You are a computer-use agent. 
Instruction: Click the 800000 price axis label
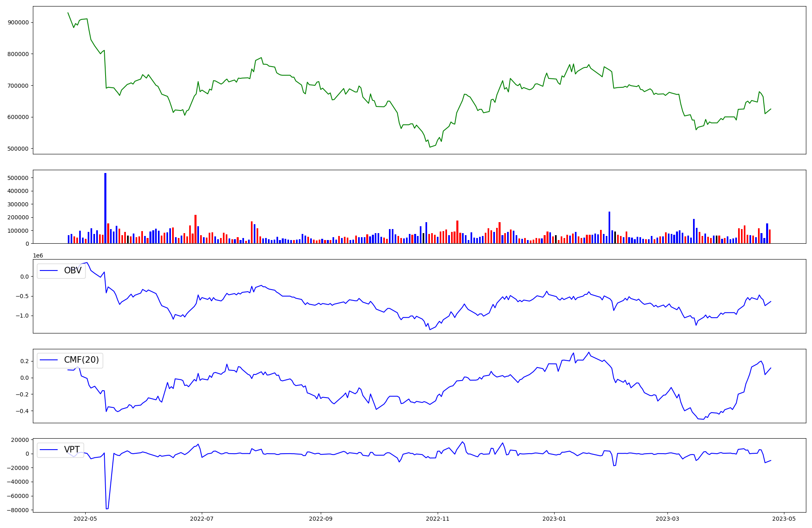click(18, 54)
